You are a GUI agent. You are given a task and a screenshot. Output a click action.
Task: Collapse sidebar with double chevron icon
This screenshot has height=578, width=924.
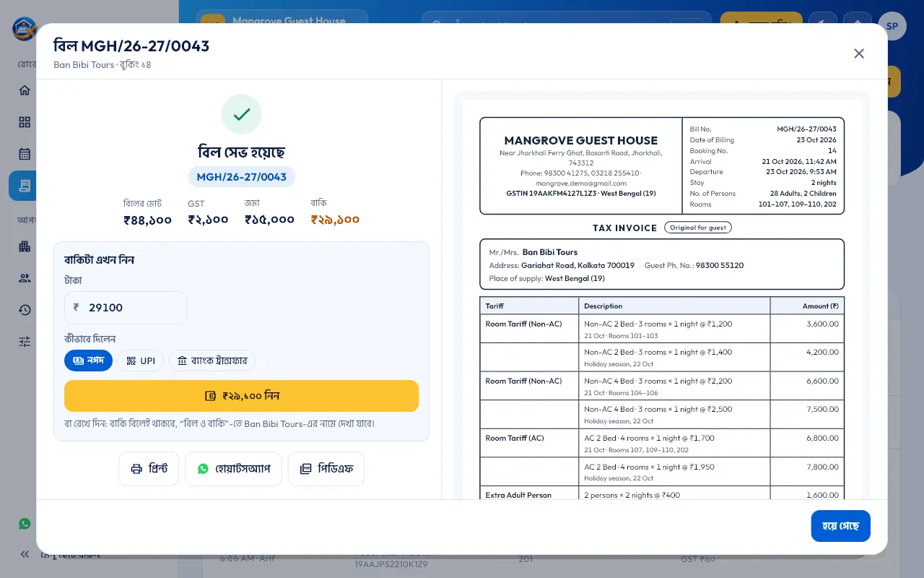pyautogui.click(x=25, y=554)
